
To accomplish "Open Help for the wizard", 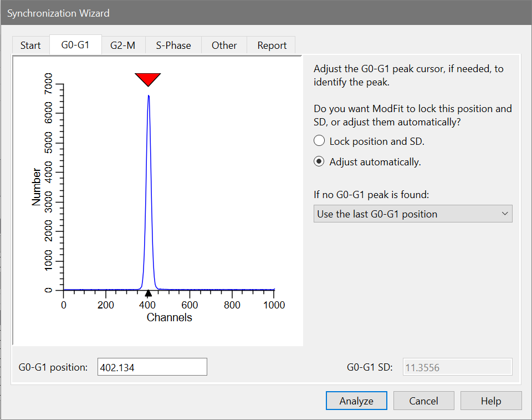I will [x=490, y=401].
